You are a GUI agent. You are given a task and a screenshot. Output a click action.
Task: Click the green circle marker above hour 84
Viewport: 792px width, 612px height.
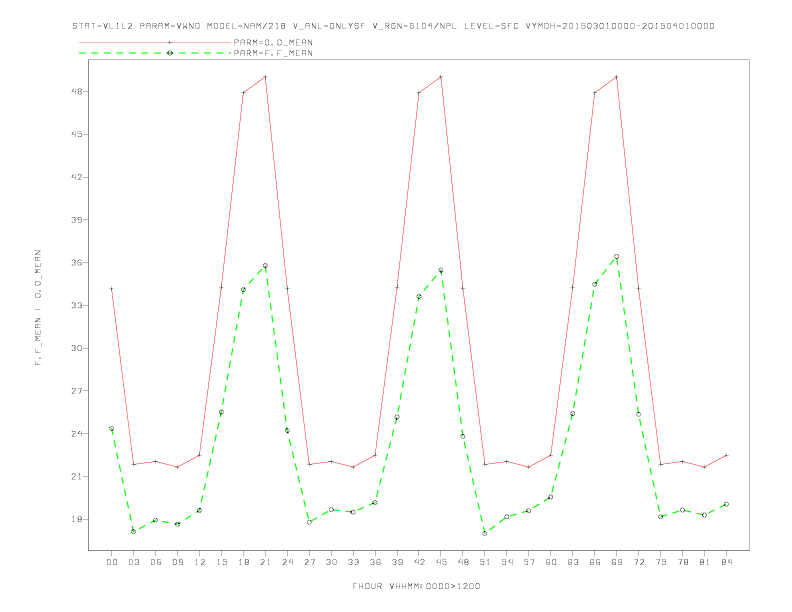726,504
